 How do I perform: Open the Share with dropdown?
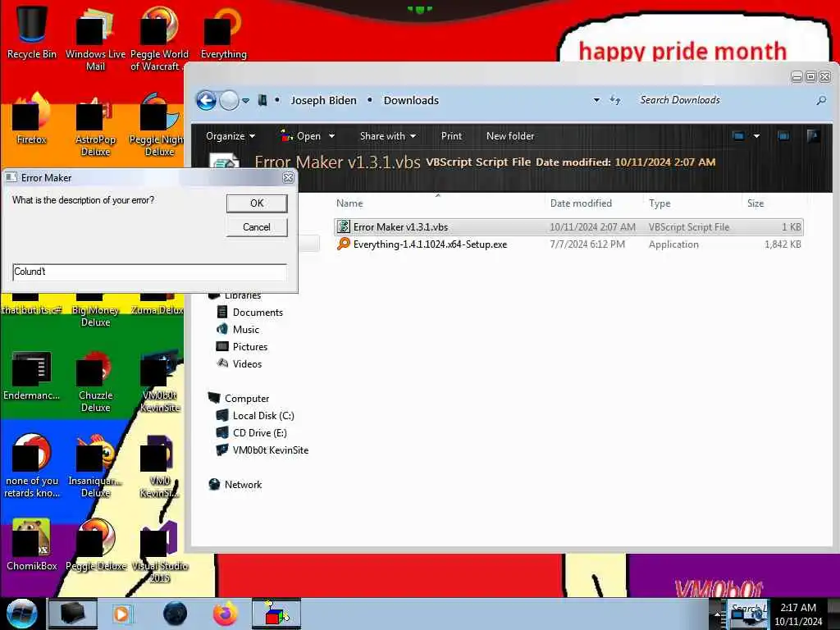point(388,136)
